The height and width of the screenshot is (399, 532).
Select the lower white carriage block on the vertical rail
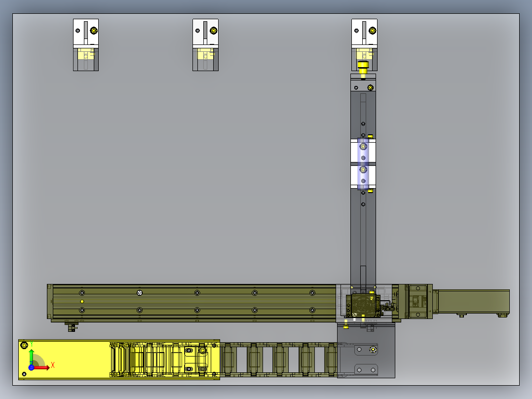363,177
